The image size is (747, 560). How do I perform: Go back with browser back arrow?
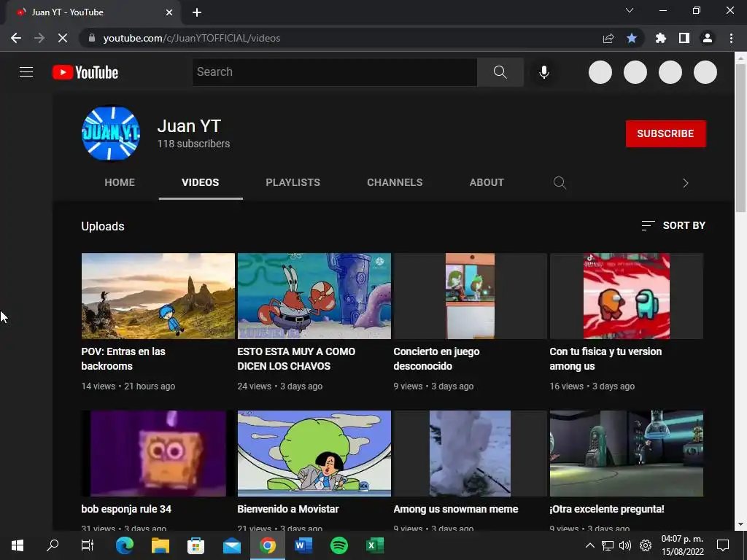click(16, 38)
